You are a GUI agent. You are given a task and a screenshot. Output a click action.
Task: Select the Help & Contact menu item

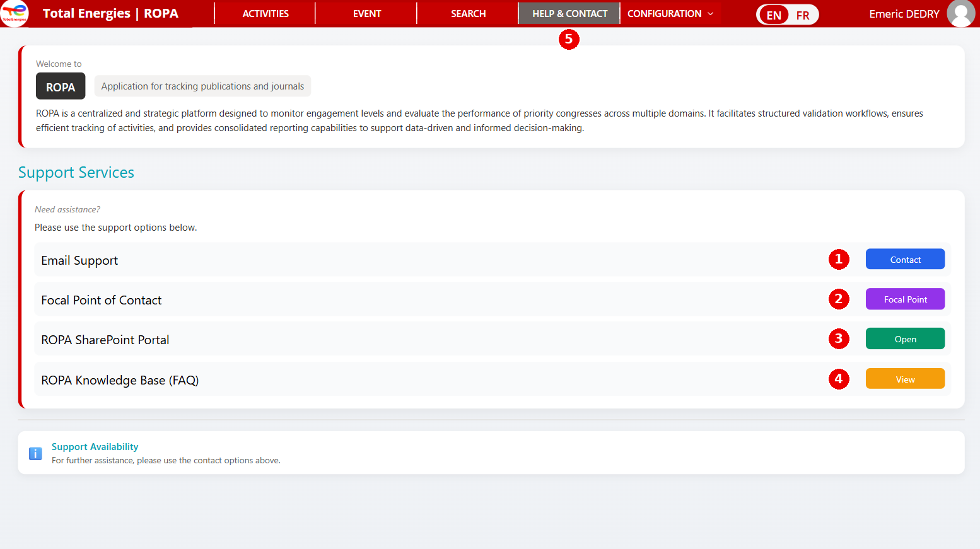569,14
